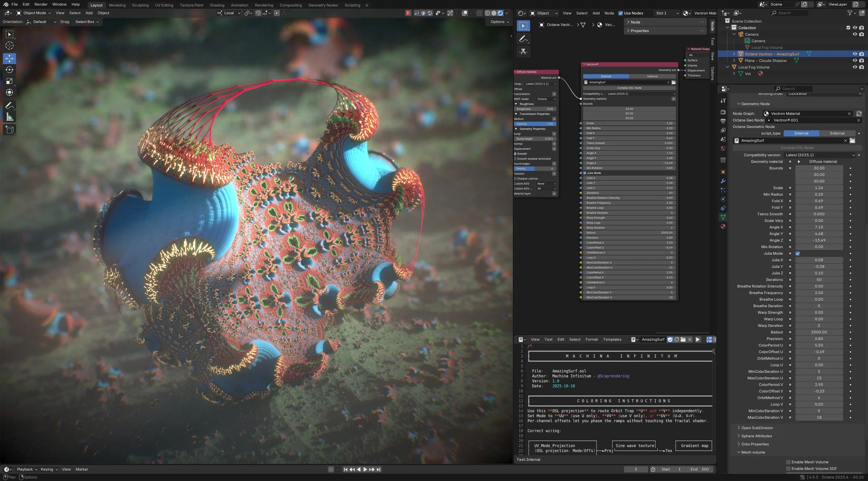Image resolution: width=868 pixels, height=481 pixels.
Task: Select the Move tool in the viewport toolbar
Action: point(9,58)
